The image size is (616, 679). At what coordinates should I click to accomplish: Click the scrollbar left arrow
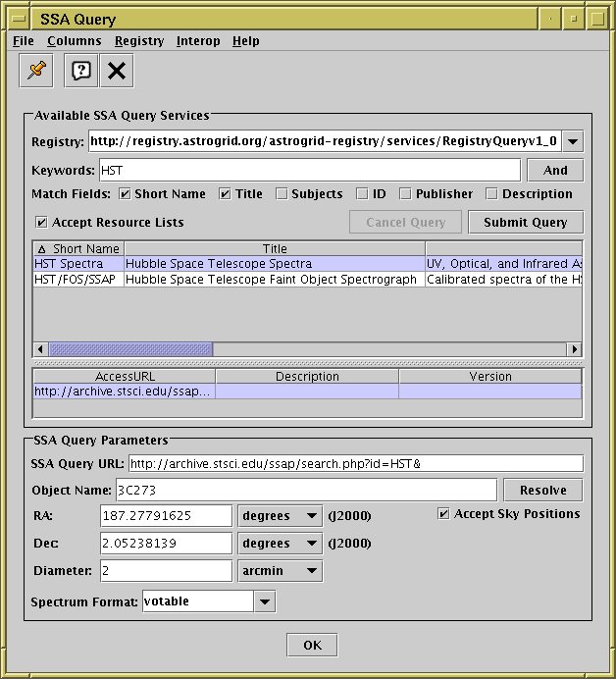point(40,349)
